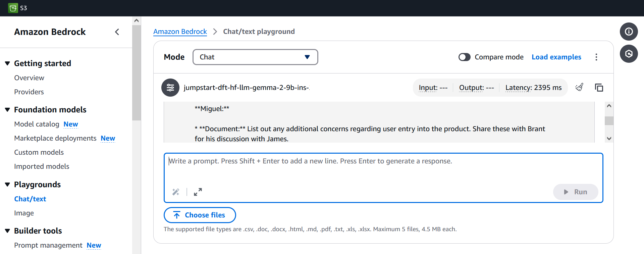The image size is (644, 254).
Task: Click the chat output scroll down arrow
Action: pos(609,138)
